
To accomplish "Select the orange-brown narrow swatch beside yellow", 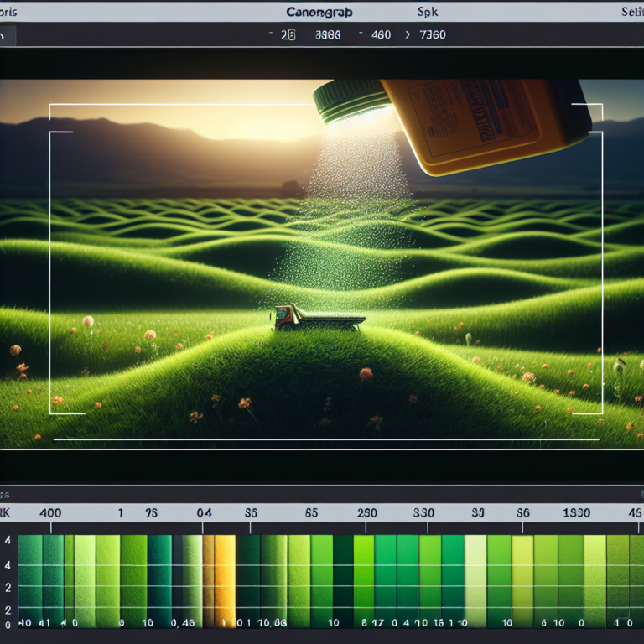I will pyautogui.click(x=208, y=581).
